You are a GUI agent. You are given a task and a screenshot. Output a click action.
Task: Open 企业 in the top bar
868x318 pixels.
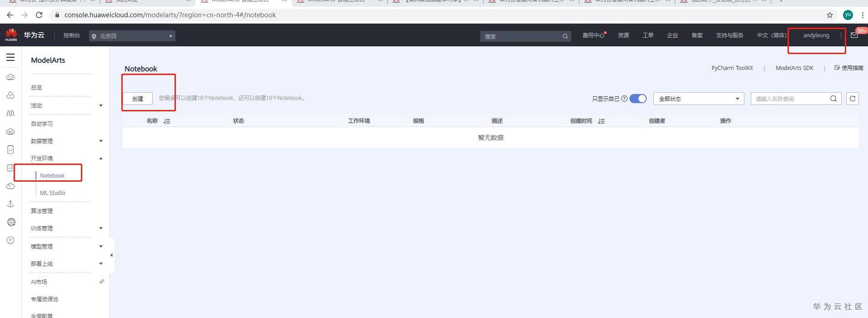coord(673,35)
